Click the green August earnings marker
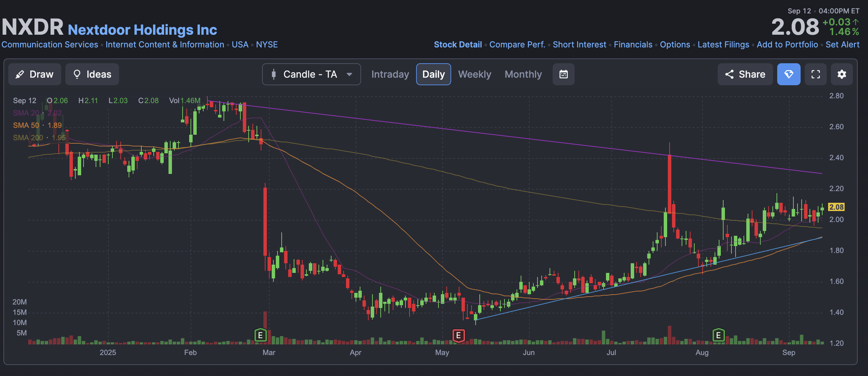 tap(718, 335)
